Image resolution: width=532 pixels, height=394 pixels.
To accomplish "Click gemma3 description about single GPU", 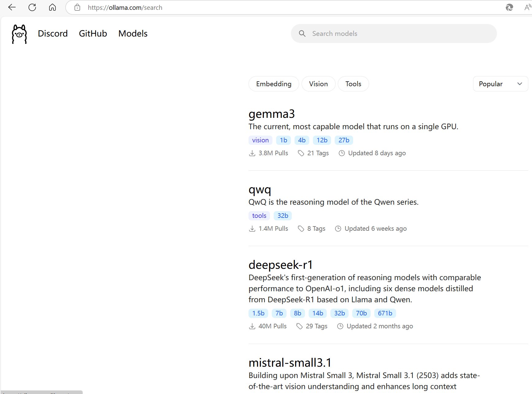I will point(353,127).
